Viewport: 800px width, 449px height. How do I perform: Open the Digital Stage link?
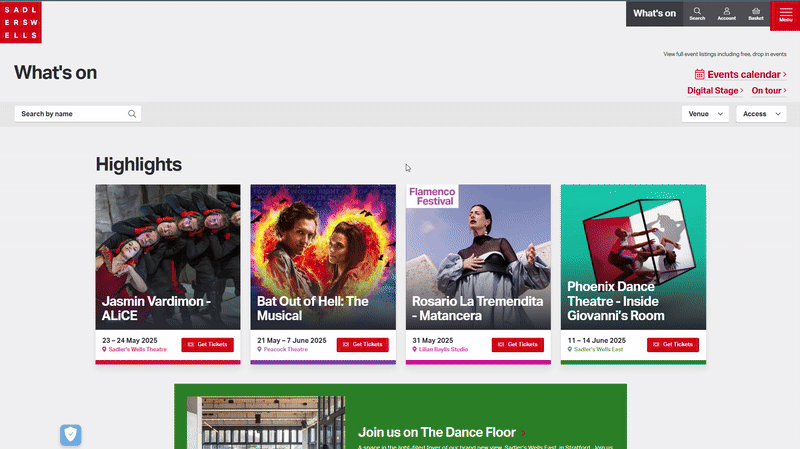click(715, 90)
